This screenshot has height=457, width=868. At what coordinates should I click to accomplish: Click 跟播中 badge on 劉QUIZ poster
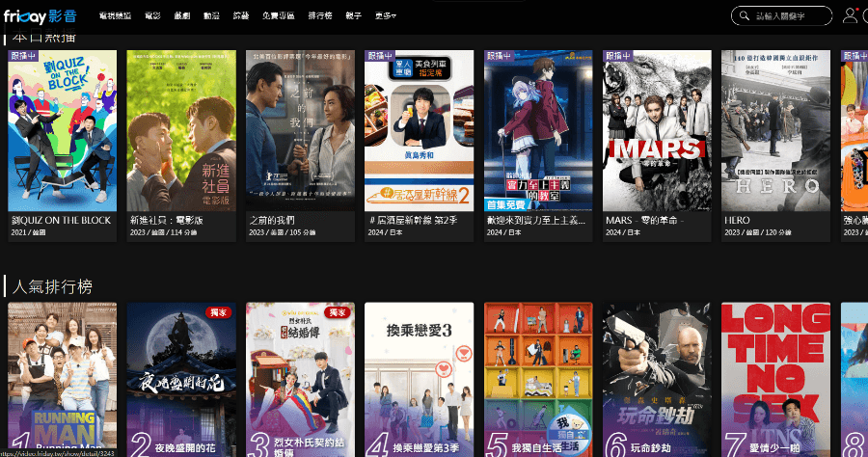coord(23,56)
